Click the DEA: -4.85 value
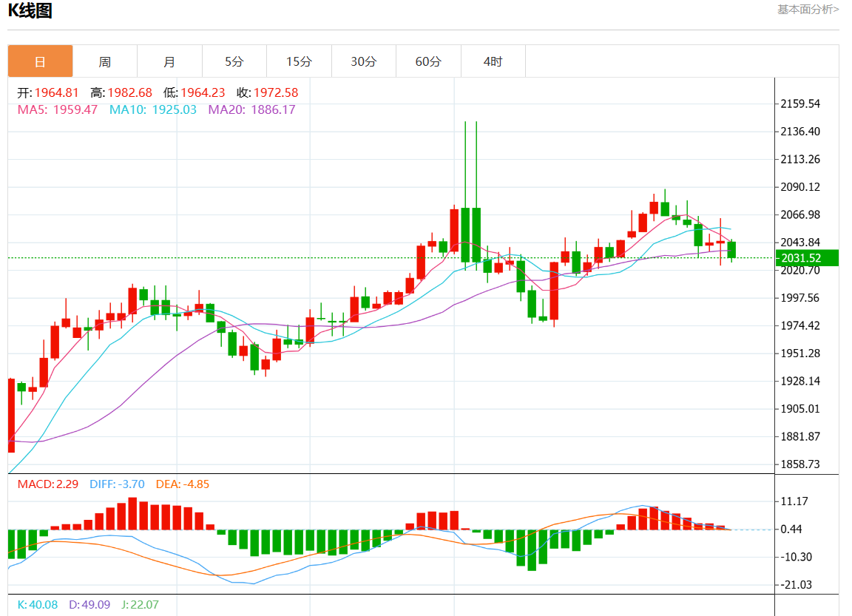 [x=183, y=484]
